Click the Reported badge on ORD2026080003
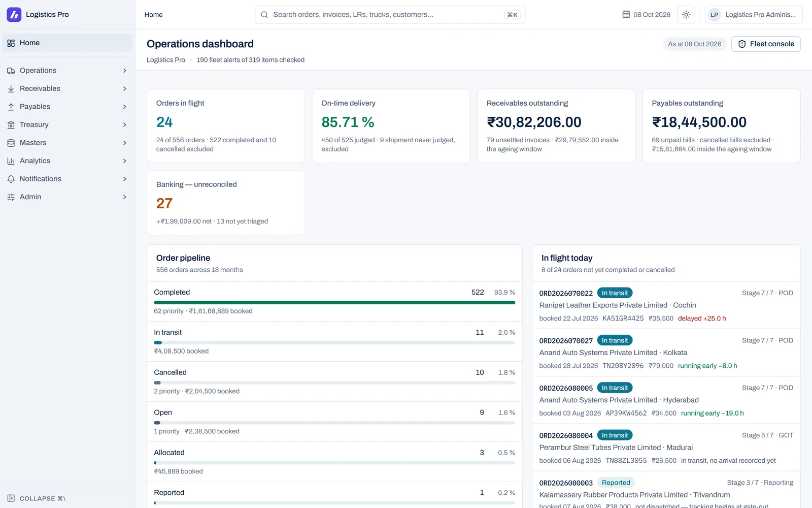This screenshot has height=508, width=812. [x=616, y=483]
